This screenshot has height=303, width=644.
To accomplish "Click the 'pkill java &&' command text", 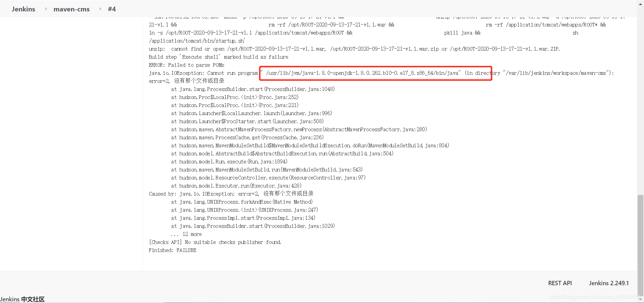I will pos(462,33).
